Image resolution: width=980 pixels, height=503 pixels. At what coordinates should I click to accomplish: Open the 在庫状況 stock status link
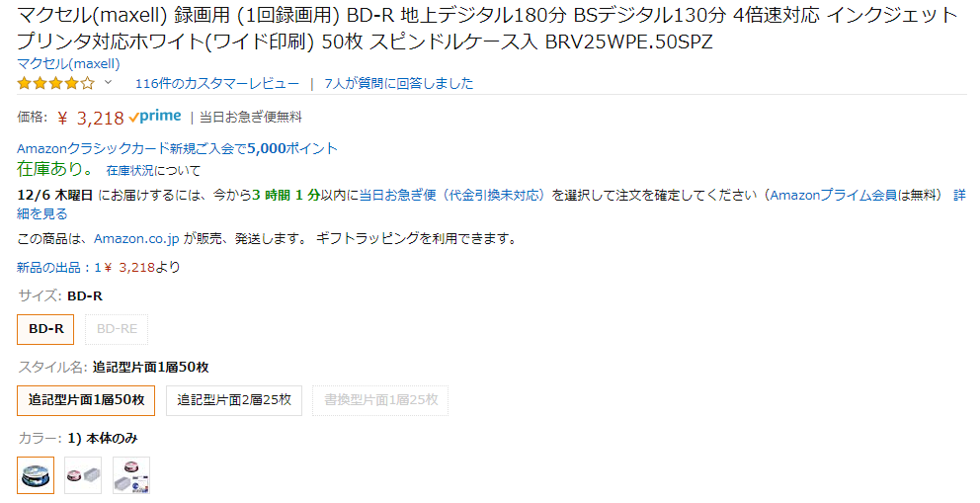pyautogui.click(x=130, y=171)
